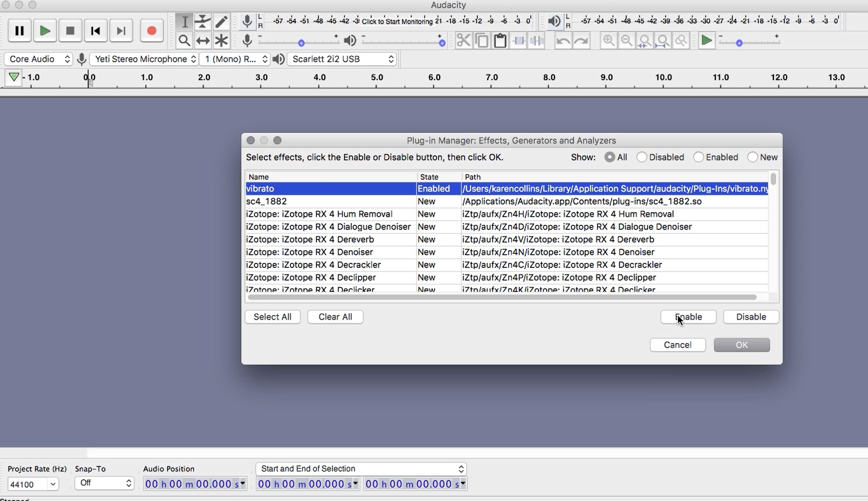Select the Envelope tool
Image resolution: width=868 pixels, height=501 pixels.
(x=203, y=21)
